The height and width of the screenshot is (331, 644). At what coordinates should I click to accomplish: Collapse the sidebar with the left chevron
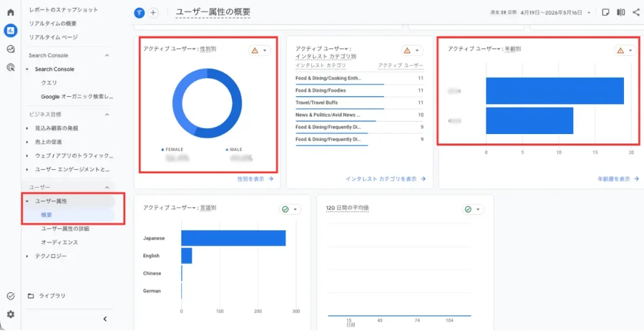(x=105, y=318)
